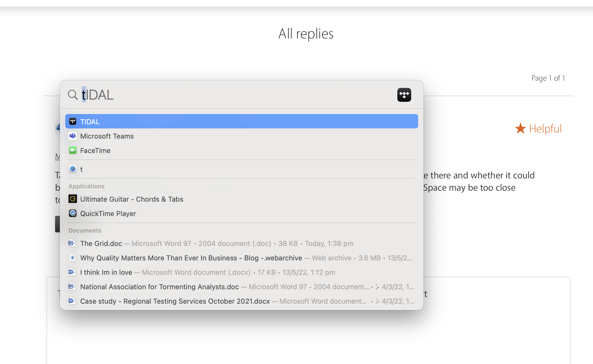Click The Grid.doc Word file icon
Viewport: 593px width, 364px height.
click(x=72, y=243)
